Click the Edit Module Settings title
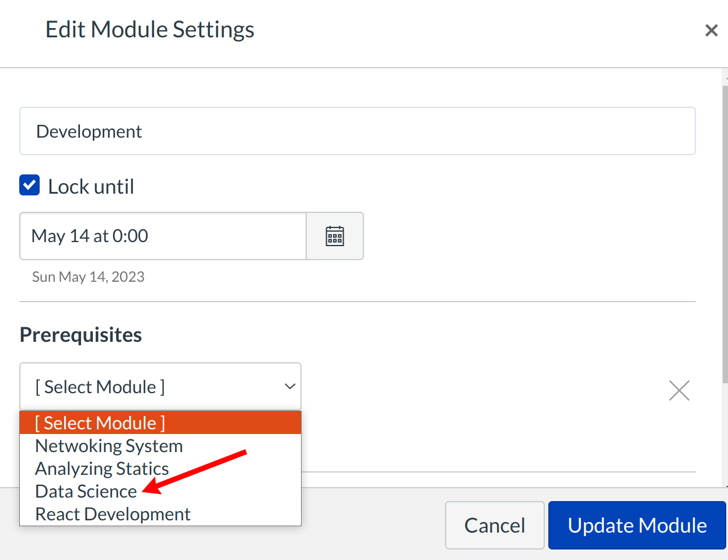This screenshot has height=560, width=728. pos(150,30)
